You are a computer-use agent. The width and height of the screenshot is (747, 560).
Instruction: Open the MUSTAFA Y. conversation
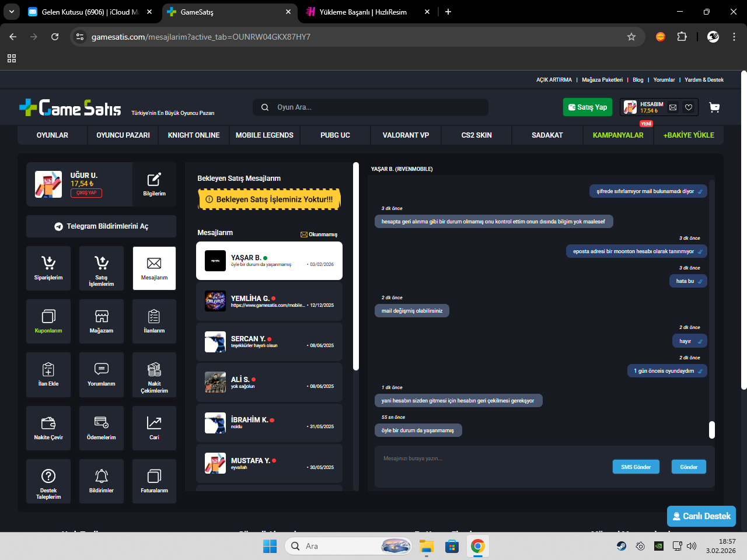[269, 463]
